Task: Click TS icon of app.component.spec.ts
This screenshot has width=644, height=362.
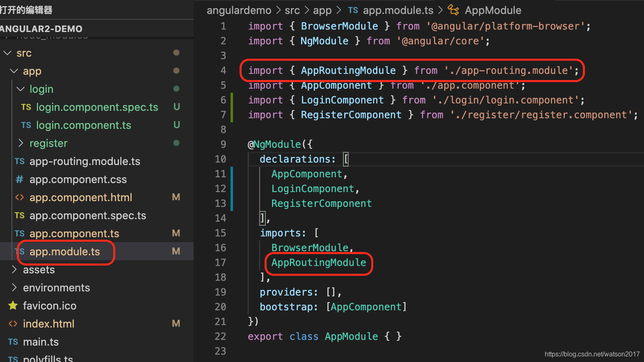Action: coord(20,215)
